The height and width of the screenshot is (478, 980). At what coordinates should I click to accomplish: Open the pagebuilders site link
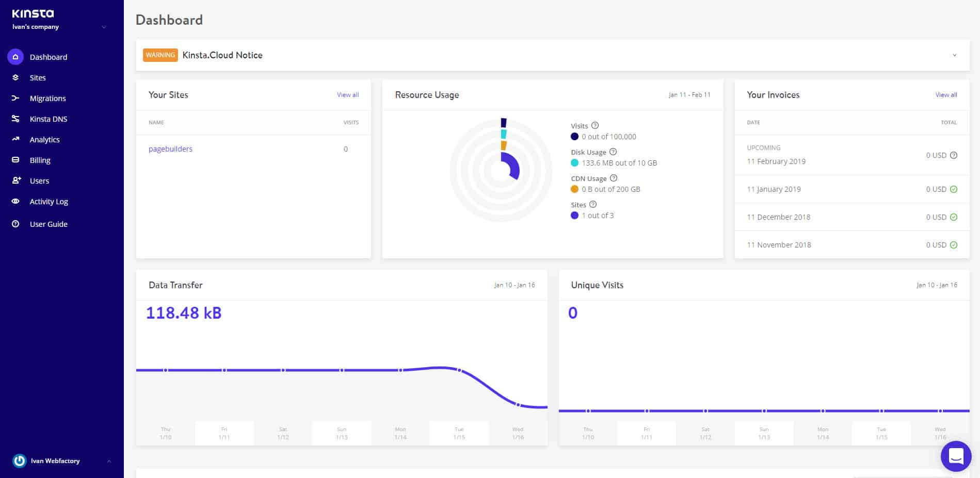tap(170, 149)
